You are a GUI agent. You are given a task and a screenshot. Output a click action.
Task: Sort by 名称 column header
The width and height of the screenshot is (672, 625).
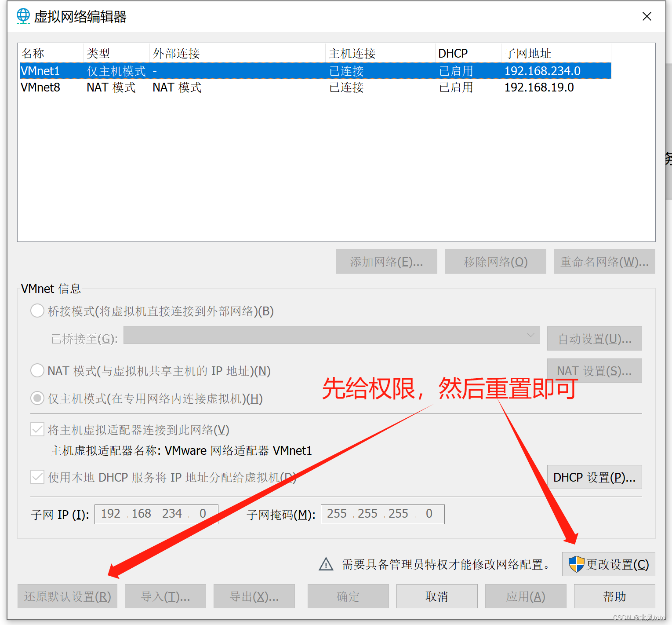point(51,53)
